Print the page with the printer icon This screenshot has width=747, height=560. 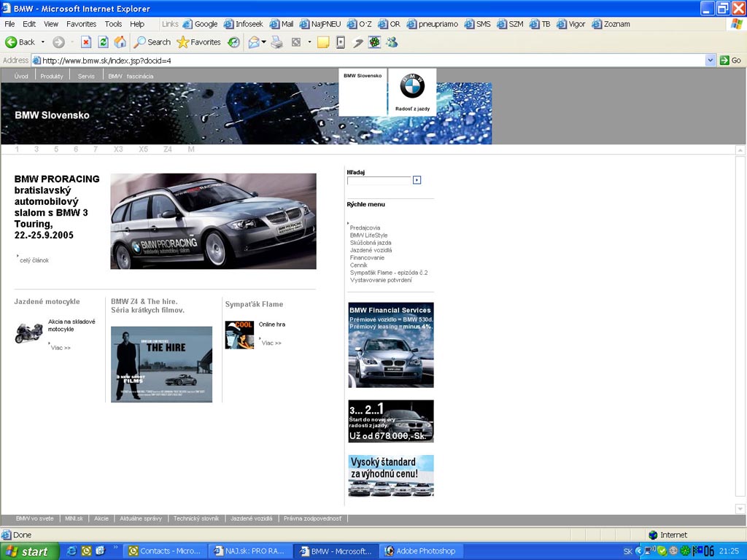[276, 42]
